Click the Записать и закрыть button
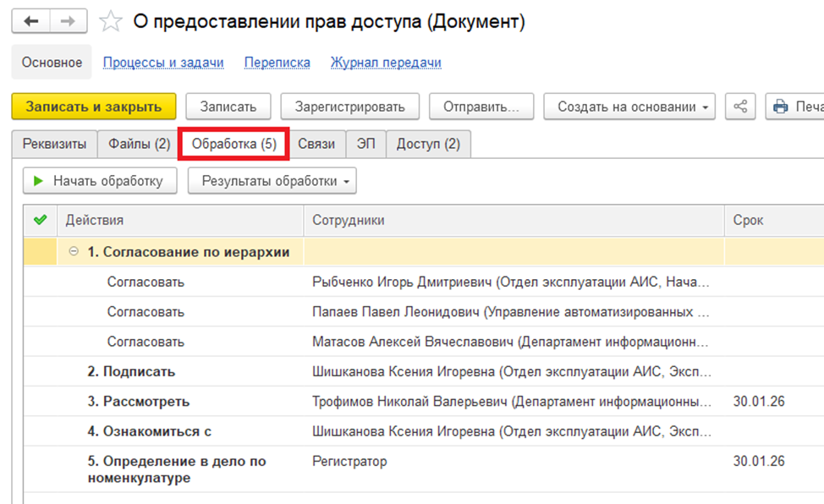824x504 pixels. coord(93,107)
